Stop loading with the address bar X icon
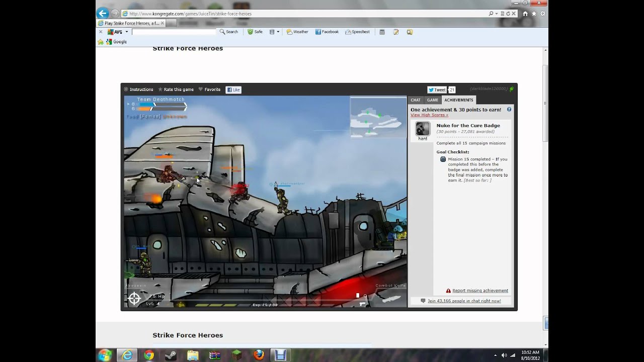644x362 pixels. click(514, 14)
